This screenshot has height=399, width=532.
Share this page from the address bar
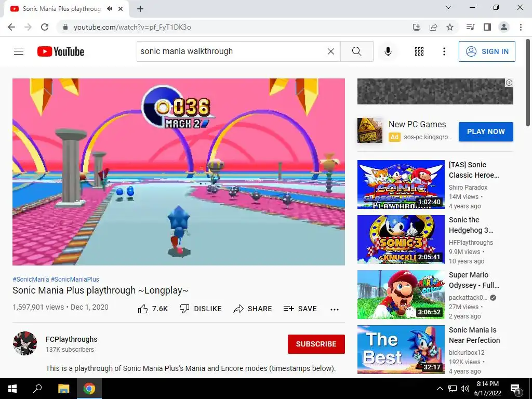tap(433, 27)
